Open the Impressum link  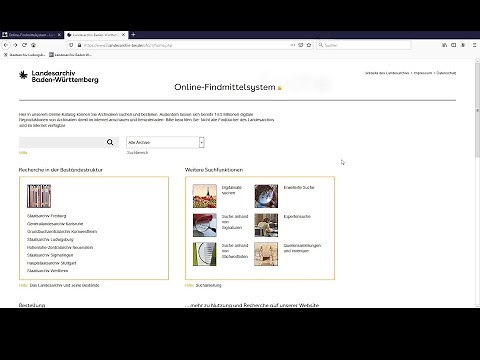423,73
